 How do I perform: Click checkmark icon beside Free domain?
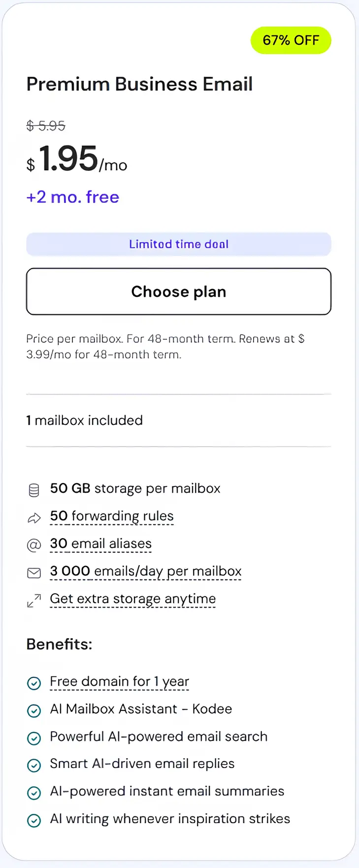coord(34,683)
